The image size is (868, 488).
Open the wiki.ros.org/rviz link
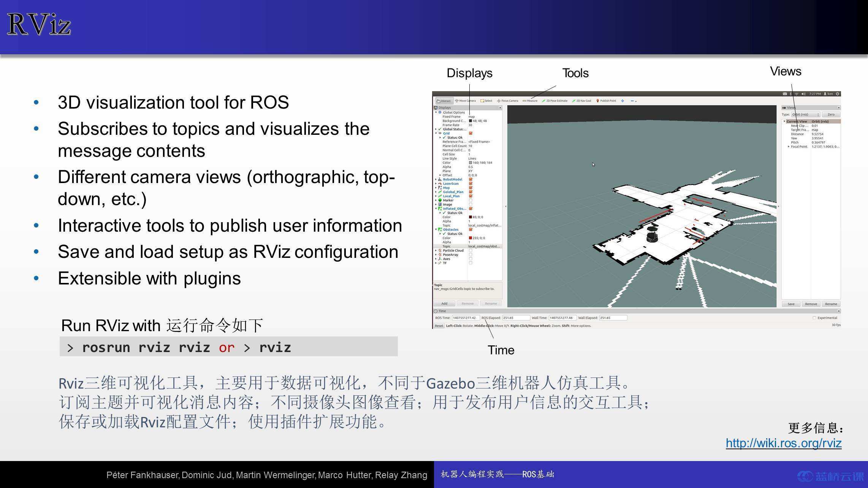click(784, 443)
